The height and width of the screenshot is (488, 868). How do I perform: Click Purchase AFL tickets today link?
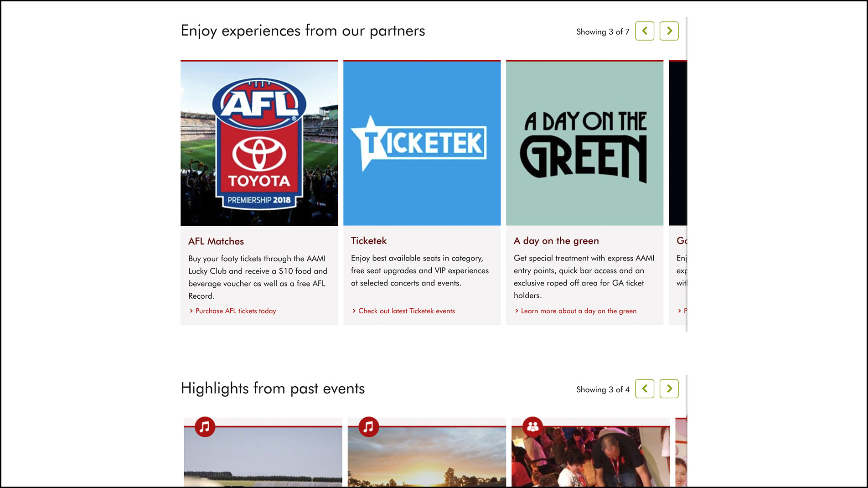235,311
